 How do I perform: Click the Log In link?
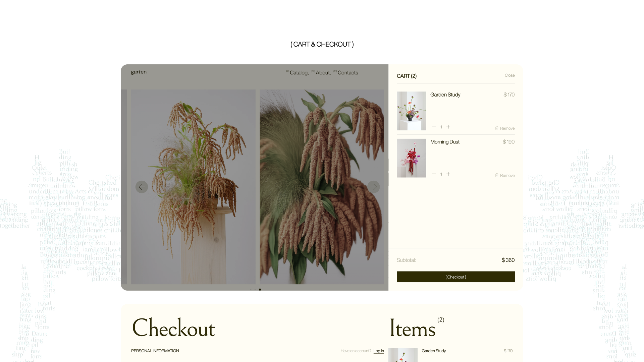(379, 351)
